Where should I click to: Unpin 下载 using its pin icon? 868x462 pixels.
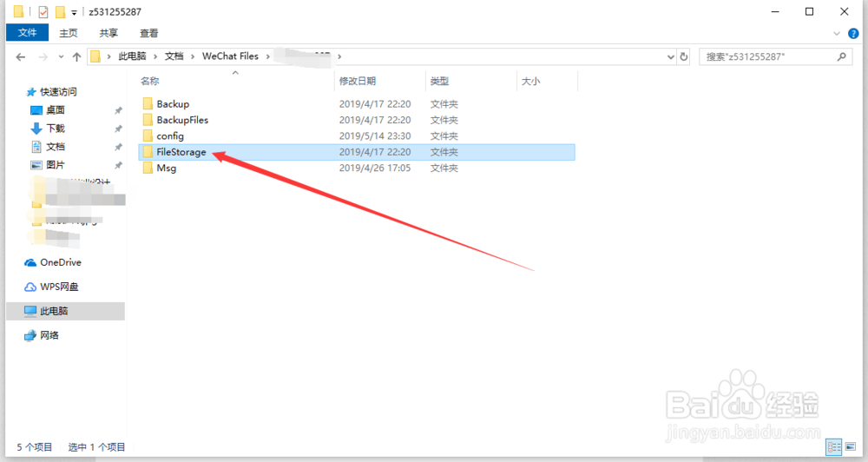coord(118,129)
